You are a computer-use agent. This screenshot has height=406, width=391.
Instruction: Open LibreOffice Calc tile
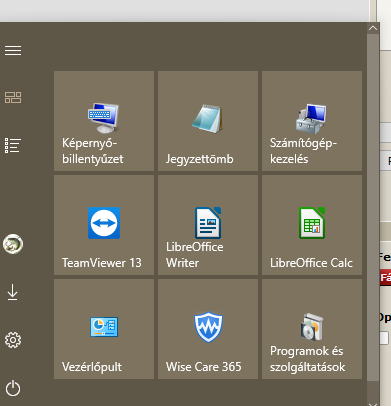pyautogui.click(x=312, y=225)
